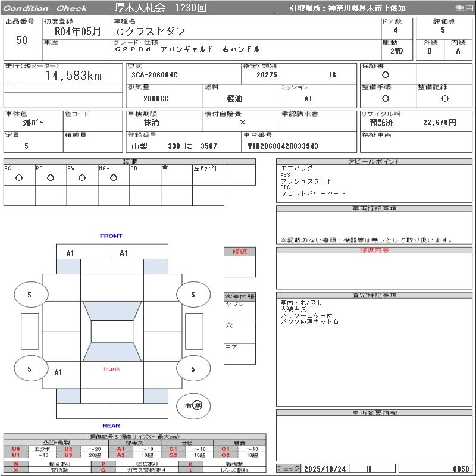The height and width of the screenshot is (476, 476).
Task: Click the 引取場所 pickup location text
Action: [x=347, y=8]
